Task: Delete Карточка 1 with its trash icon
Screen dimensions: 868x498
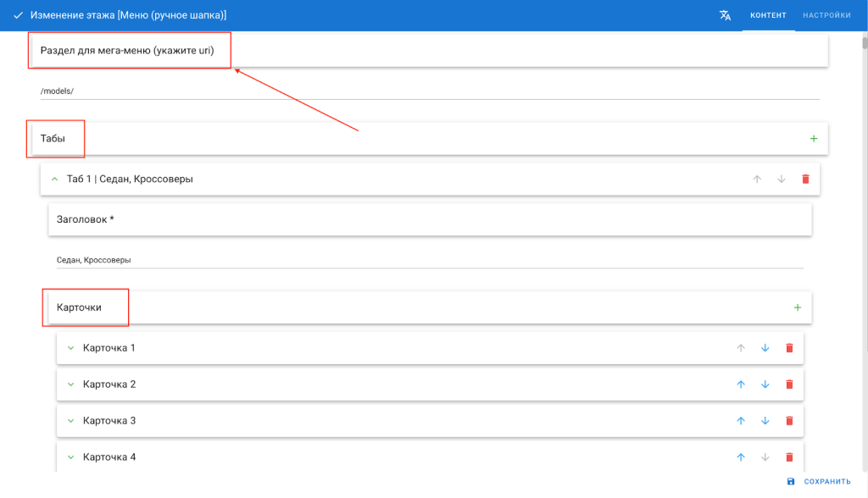Action: [789, 348]
